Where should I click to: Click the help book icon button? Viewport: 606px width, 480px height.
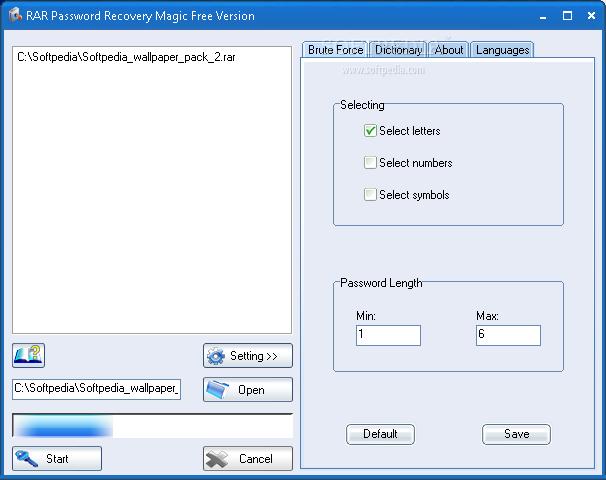[x=29, y=355]
